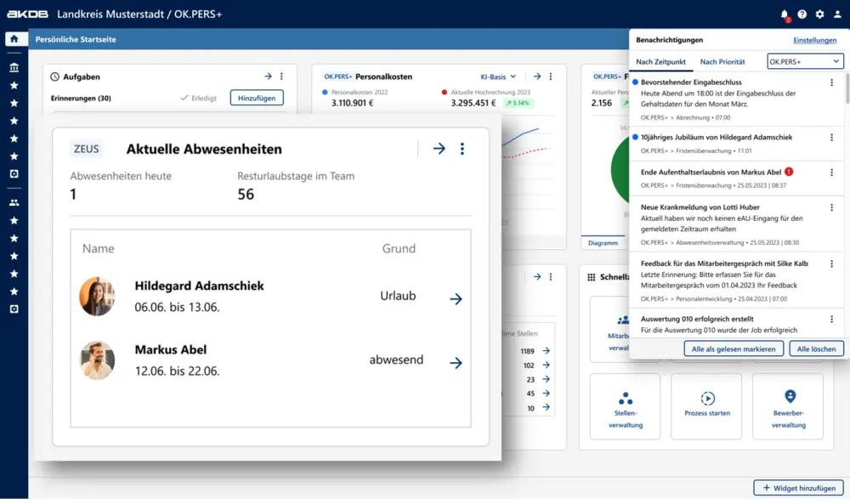Image resolution: width=850 pixels, height=504 pixels.
Task: Expand the KI-Basis dropdown
Action: tap(498, 76)
